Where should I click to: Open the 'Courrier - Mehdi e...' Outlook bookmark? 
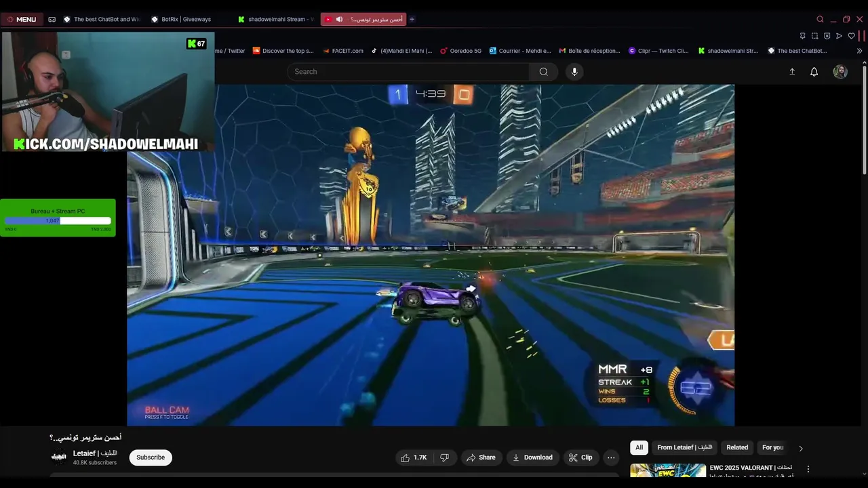[520, 51]
